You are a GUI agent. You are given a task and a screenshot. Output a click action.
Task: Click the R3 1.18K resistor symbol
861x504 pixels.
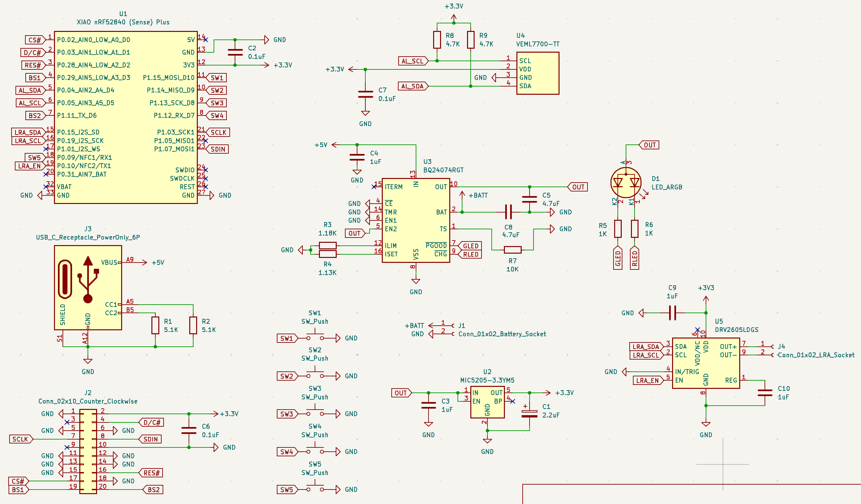pyautogui.click(x=328, y=245)
